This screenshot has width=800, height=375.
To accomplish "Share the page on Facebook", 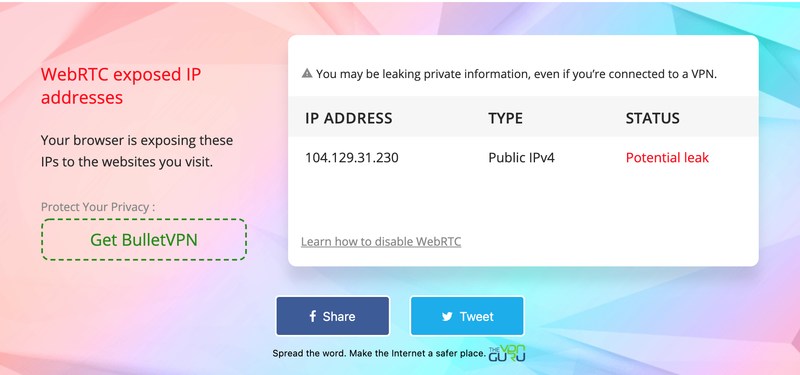I will (333, 316).
